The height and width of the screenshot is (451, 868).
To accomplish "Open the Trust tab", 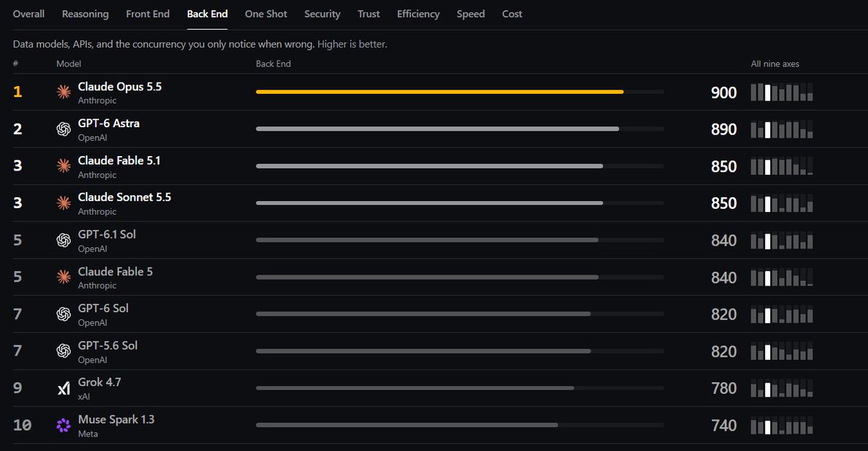I will 369,14.
